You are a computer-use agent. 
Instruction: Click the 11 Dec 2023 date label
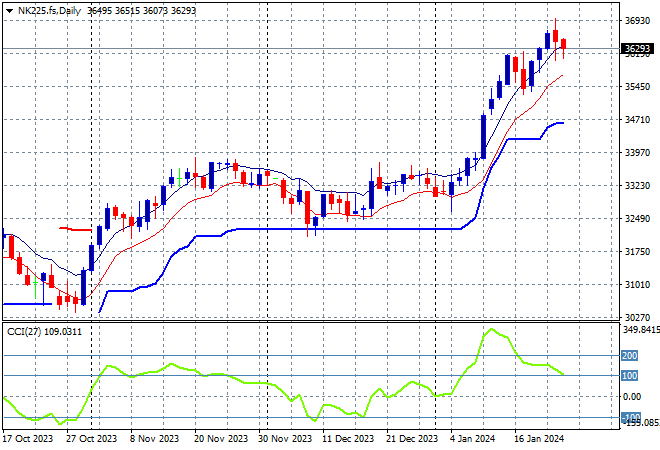348,439
